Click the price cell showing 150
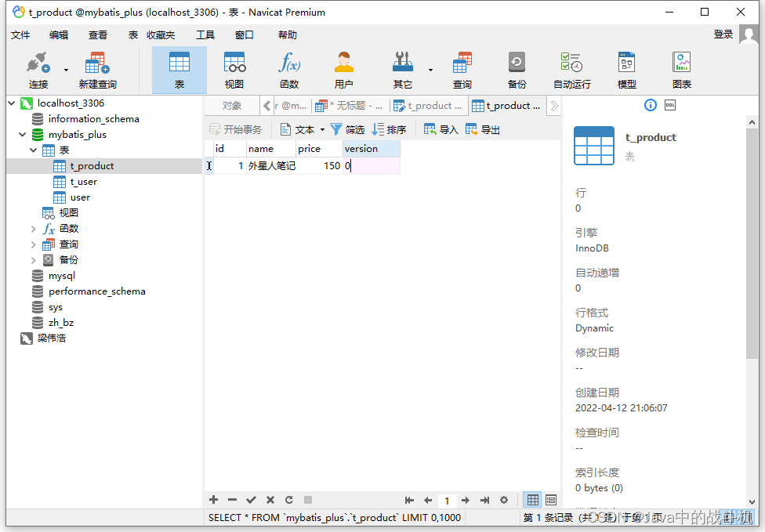This screenshot has width=765, height=532. [319, 166]
